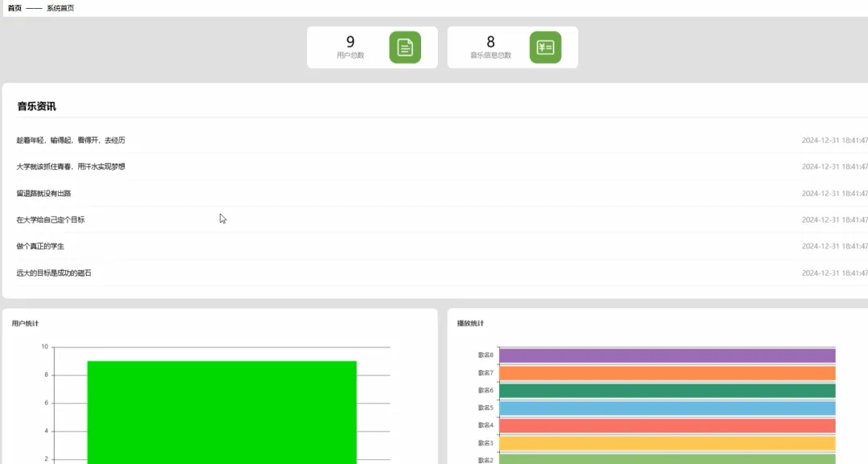Click the purple 歌名8 bar

click(667, 355)
